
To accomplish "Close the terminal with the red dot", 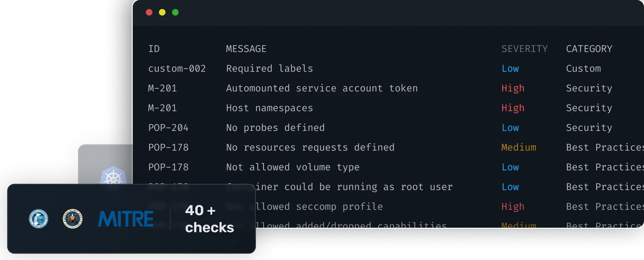I will [x=149, y=12].
